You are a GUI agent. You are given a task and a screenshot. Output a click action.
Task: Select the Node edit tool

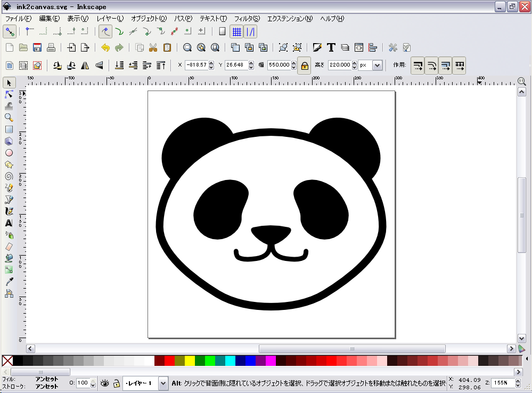(9, 94)
